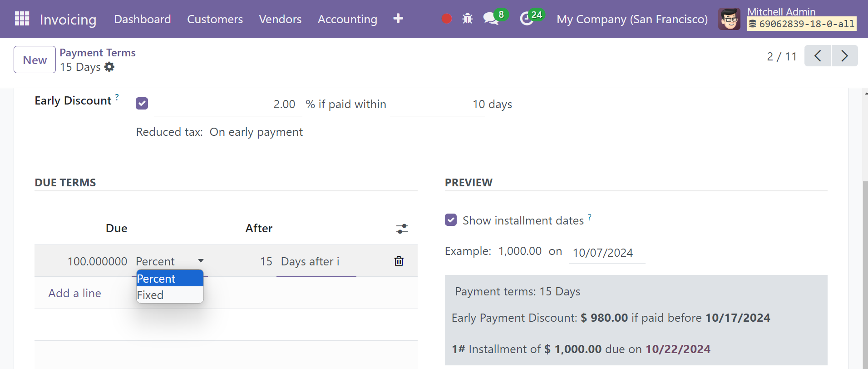Image resolution: width=868 pixels, height=369 pixels.
Task: Open the debug bug tools icon
Action: point(467,19)
